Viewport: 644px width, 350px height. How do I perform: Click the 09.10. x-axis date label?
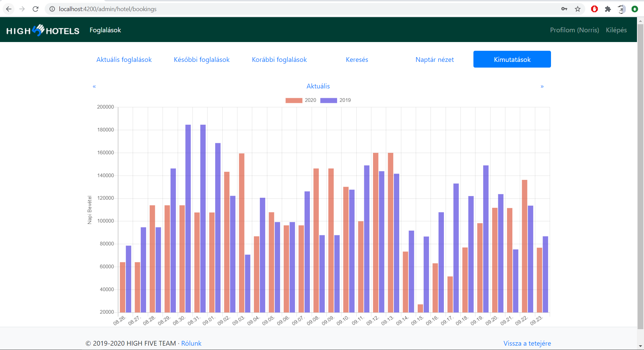(x=343, y=320)
